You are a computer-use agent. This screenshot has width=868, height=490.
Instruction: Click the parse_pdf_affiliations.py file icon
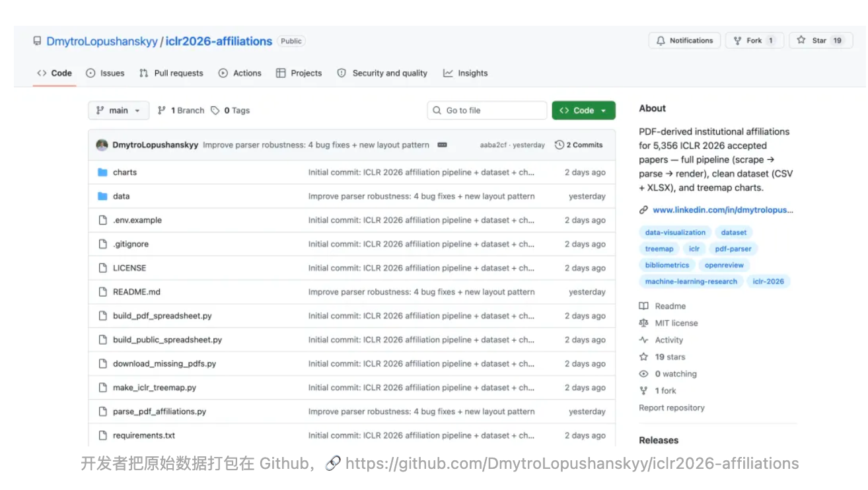pos(102,411)
